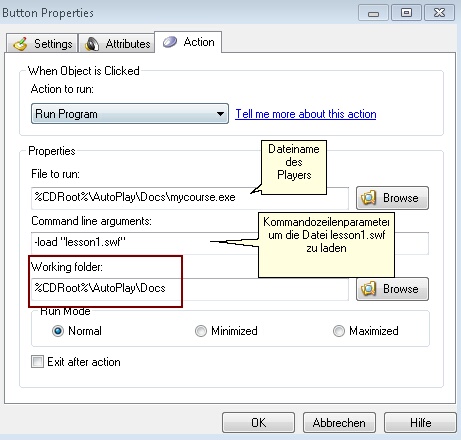Click folder icon on Working folder Browse

coord(369,289)
